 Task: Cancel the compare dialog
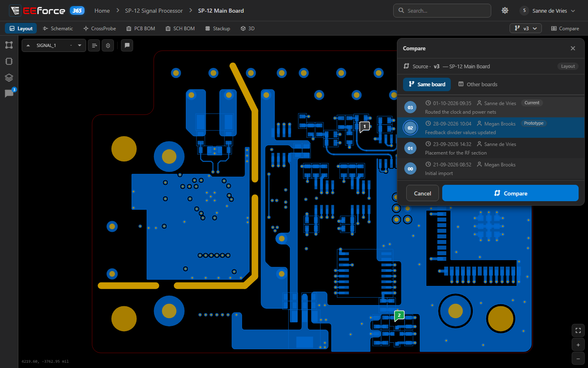click(423, 193)
